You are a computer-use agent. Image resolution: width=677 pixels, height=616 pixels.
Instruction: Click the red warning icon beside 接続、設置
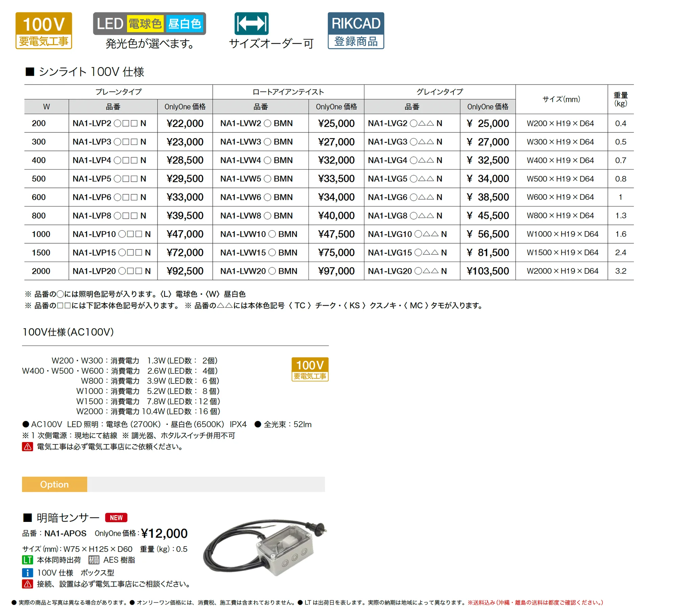pyautogui.click(x=27, y=584)
